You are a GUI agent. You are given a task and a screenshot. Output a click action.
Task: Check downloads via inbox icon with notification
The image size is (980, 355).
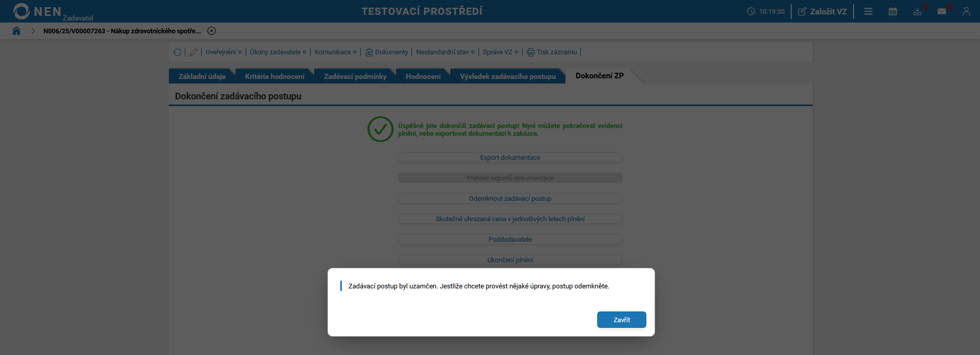(917, 11)
